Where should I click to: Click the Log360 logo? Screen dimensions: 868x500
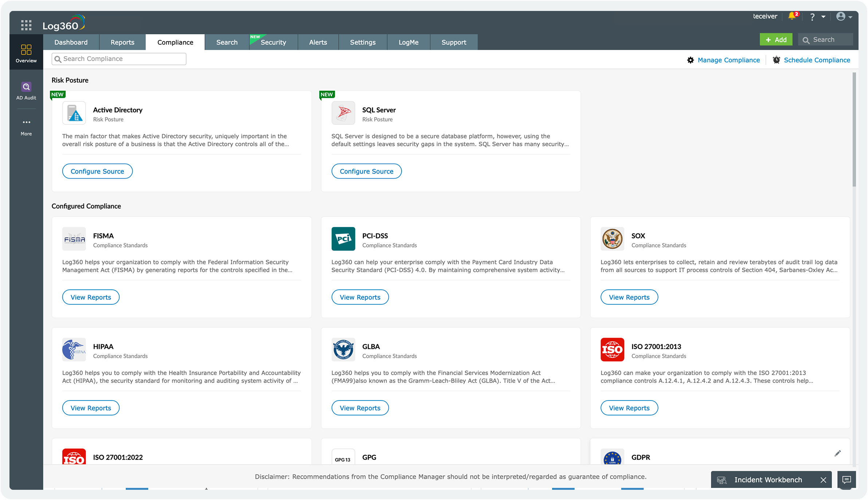click(x=64, y=23)
